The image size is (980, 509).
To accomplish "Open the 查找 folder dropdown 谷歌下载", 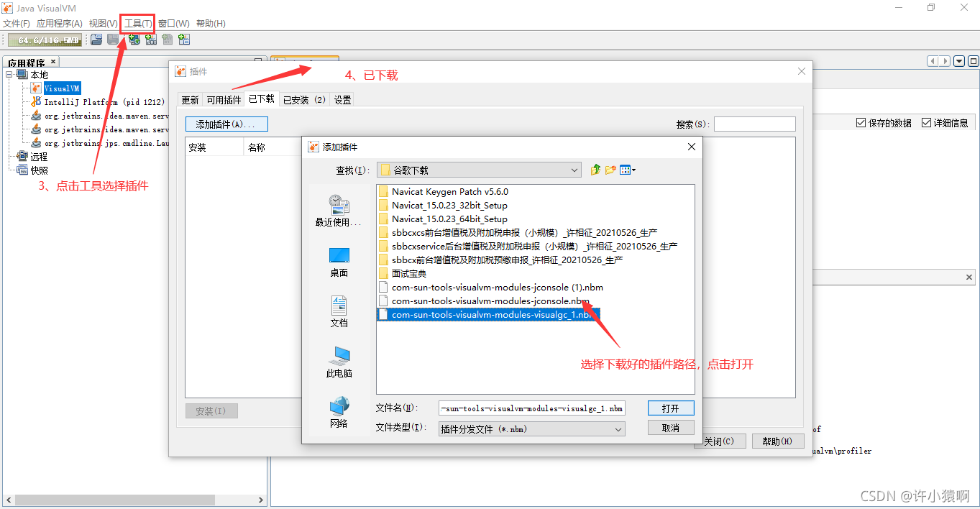I will coord(479,170).
